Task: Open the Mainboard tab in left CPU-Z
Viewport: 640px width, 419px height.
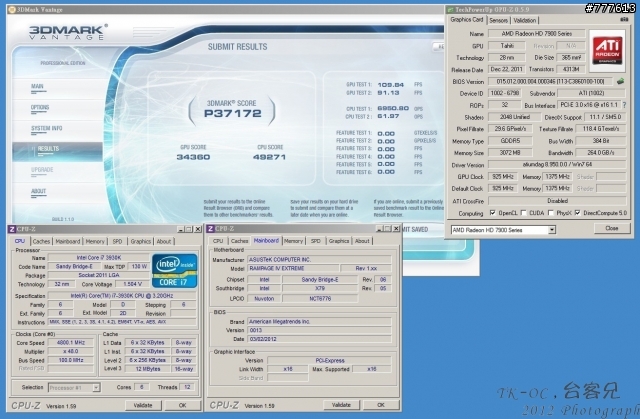Action: coord(68,242)
